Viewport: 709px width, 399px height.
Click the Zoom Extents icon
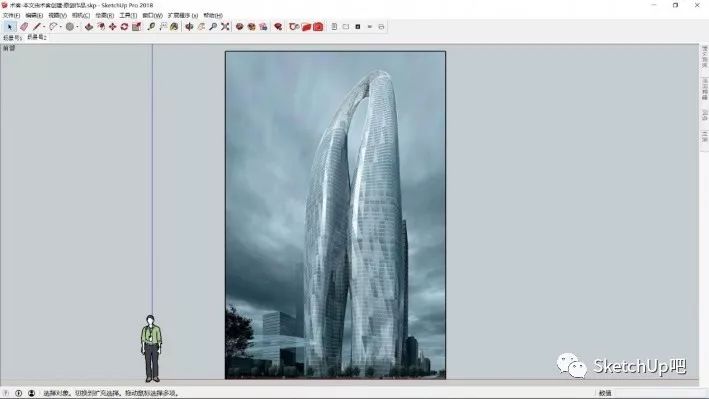tap(225, 27)
